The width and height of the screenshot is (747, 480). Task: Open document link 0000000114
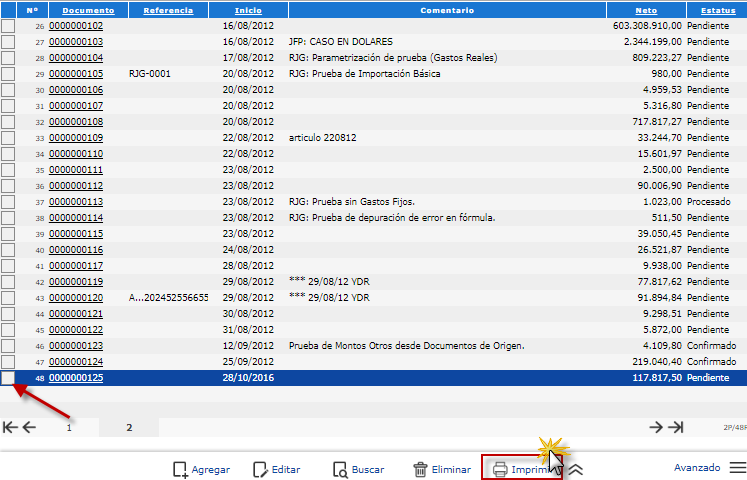[x=76, y=218]
